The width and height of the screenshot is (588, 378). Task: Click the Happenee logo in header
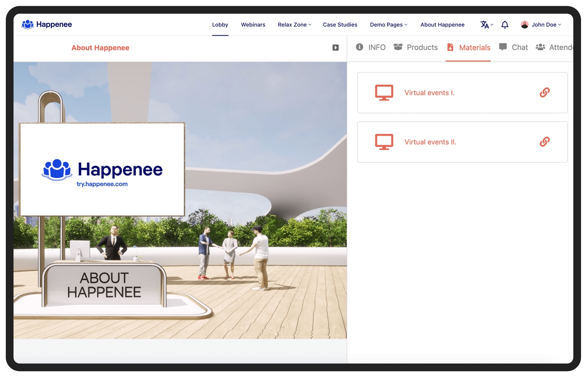point(47,24)
